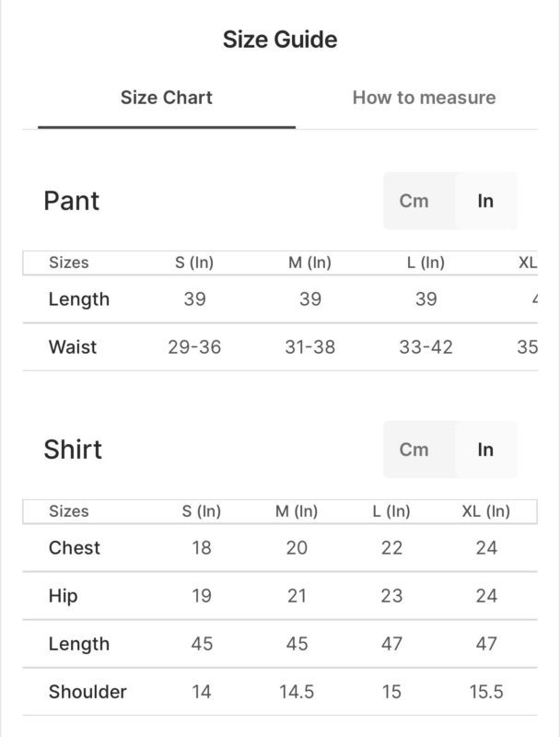Click the Shirt Hip row label

(x=64, y=596)
